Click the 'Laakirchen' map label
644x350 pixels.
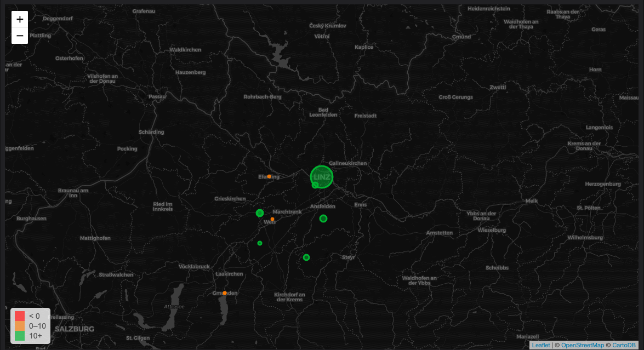coord(230,274)
